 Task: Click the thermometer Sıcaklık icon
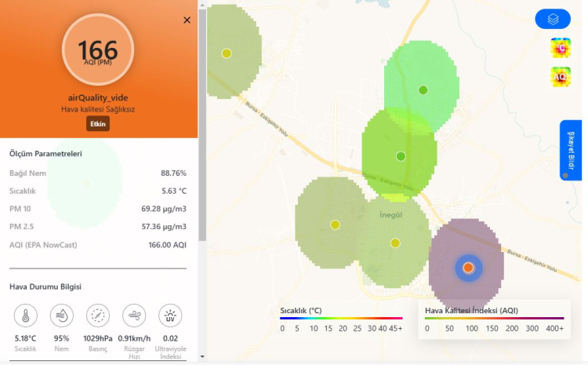[25, 316]
